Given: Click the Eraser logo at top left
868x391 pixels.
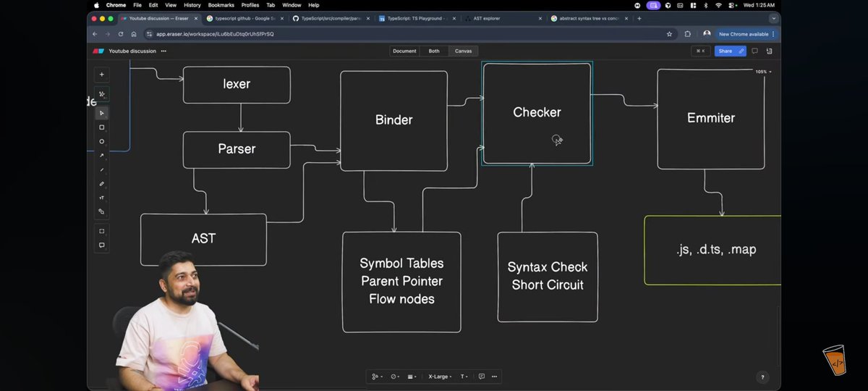Looking at the screenshot, I should coord(98,51).
